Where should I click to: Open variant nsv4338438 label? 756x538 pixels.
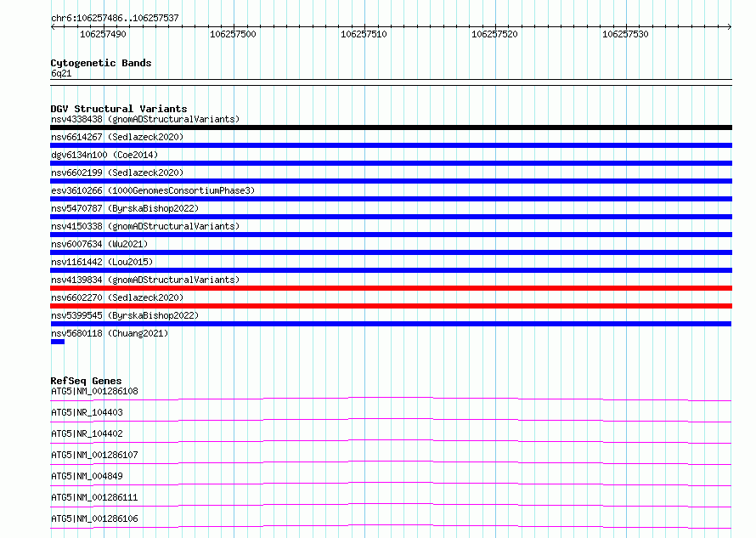click(x=145, y=119)
